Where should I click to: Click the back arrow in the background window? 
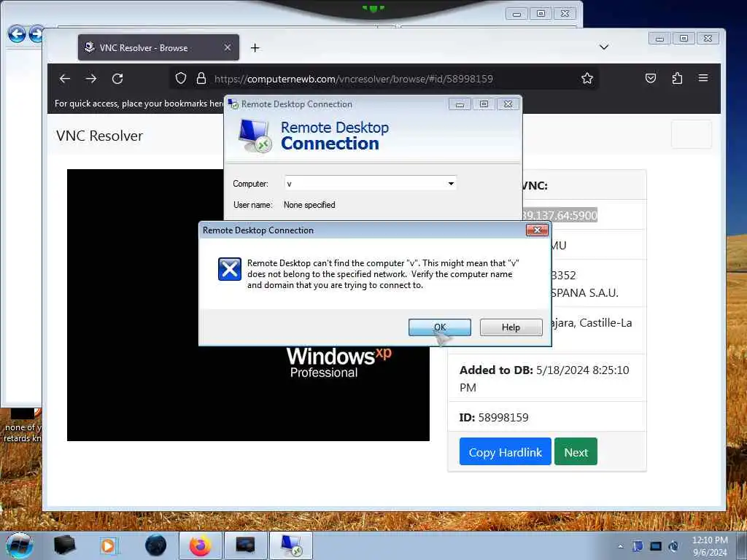point(17,34)
